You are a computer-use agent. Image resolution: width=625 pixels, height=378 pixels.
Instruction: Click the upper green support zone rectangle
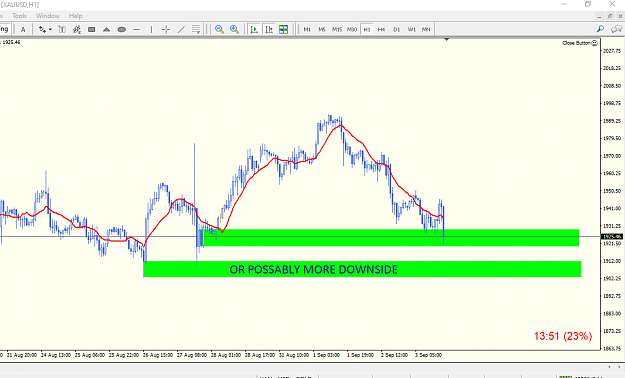click(x=390, y=238)
